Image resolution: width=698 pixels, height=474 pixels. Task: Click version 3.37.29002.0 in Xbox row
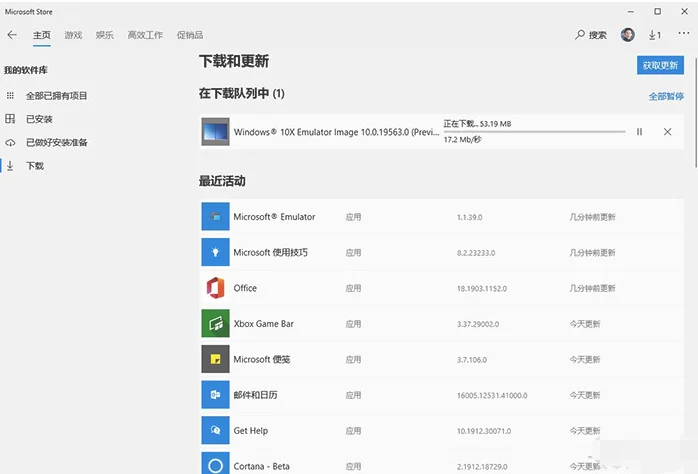(478, 324)
